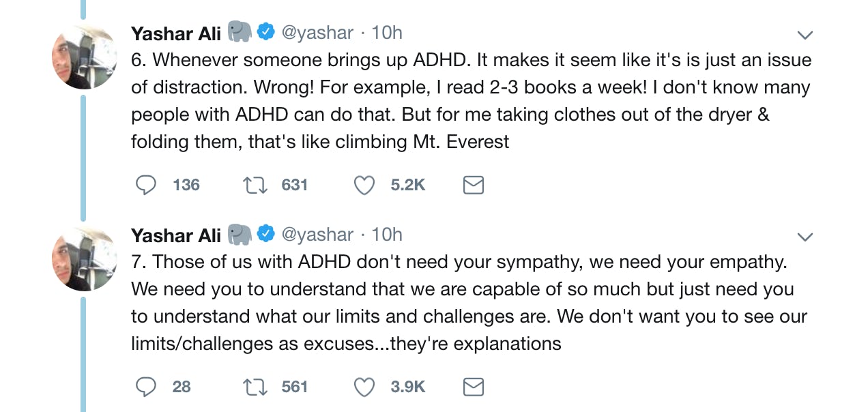Click Yashar Ali's name on tweet 7
This screenshot has width=868, height=412.
pyautogui.click(x=175, y=235)
